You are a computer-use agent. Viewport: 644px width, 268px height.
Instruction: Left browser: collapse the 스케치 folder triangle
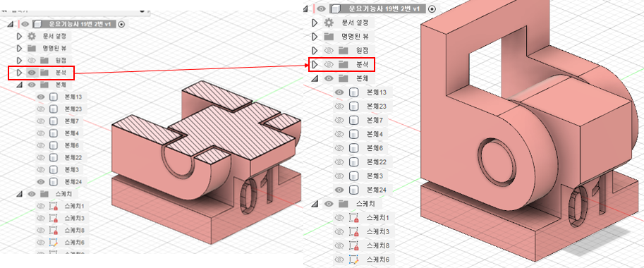[19, 194]
